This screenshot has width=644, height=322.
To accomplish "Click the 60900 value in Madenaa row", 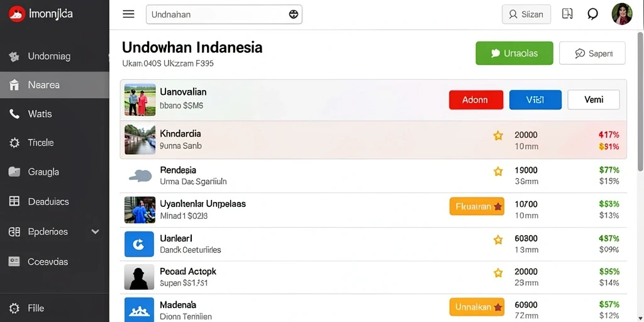I will [526, 305].
